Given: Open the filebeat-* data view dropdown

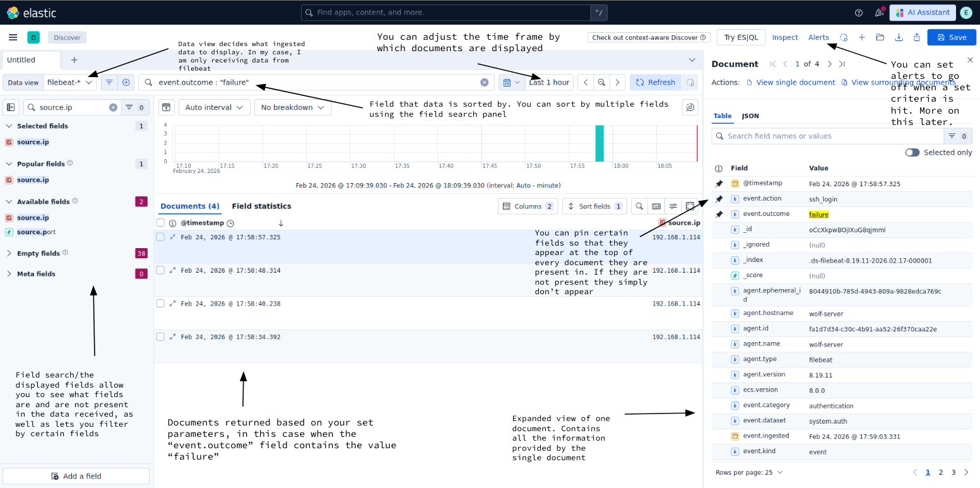Looking at the screenshot, I should click(x=71, y=82).
